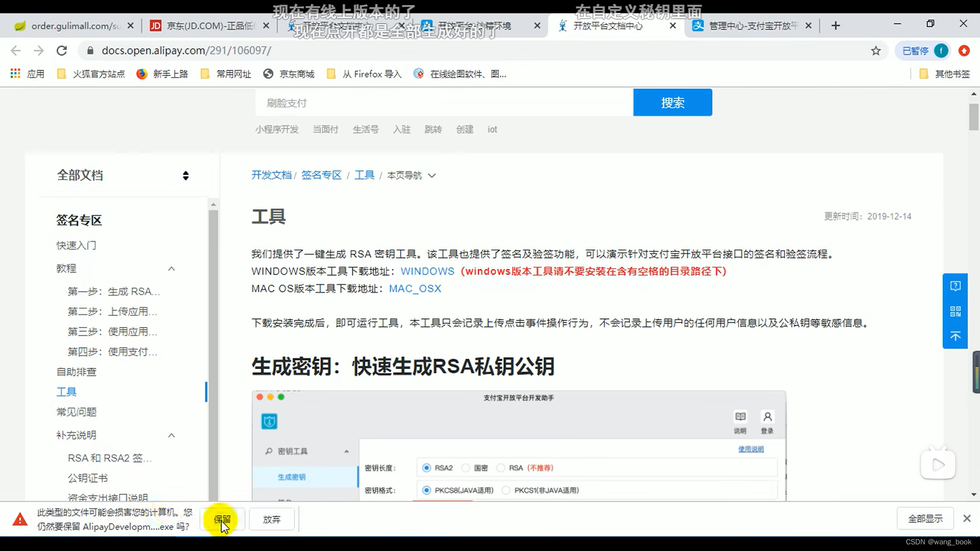Reload the page with the refresh icon

pyautogui.click(x=62, y=51)
